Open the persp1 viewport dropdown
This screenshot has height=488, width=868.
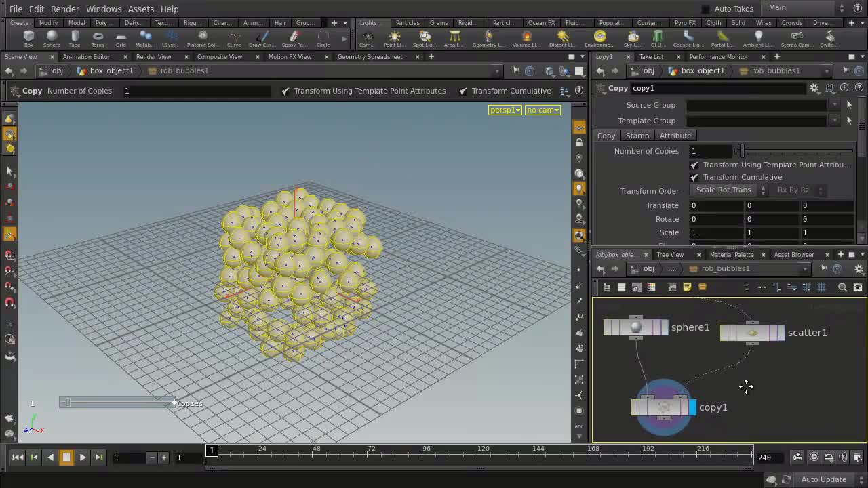pyautogui.click(x=505, y=110)
